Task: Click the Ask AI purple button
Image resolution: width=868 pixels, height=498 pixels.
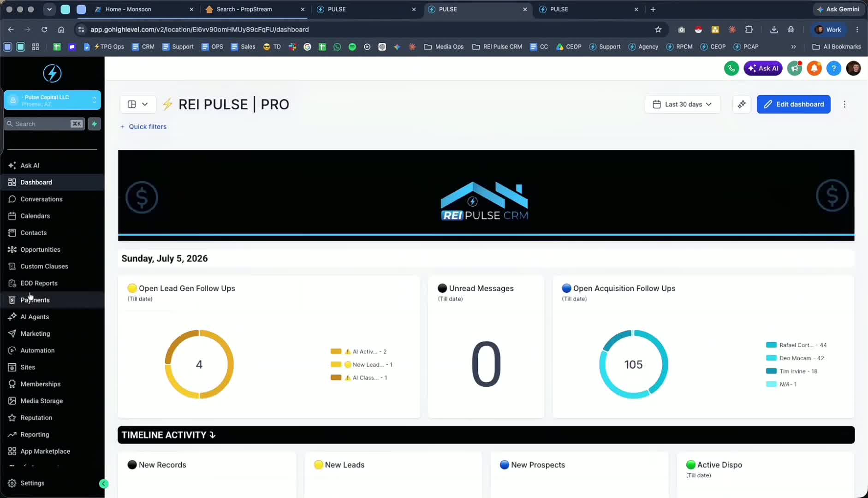Action: pyautogui.click(x=763, y=68)
